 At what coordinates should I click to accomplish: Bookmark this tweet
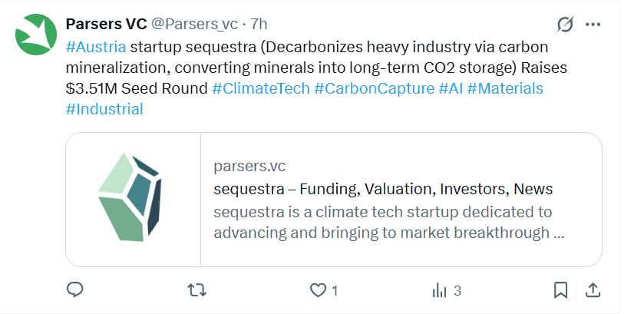[x=561, y=290]
